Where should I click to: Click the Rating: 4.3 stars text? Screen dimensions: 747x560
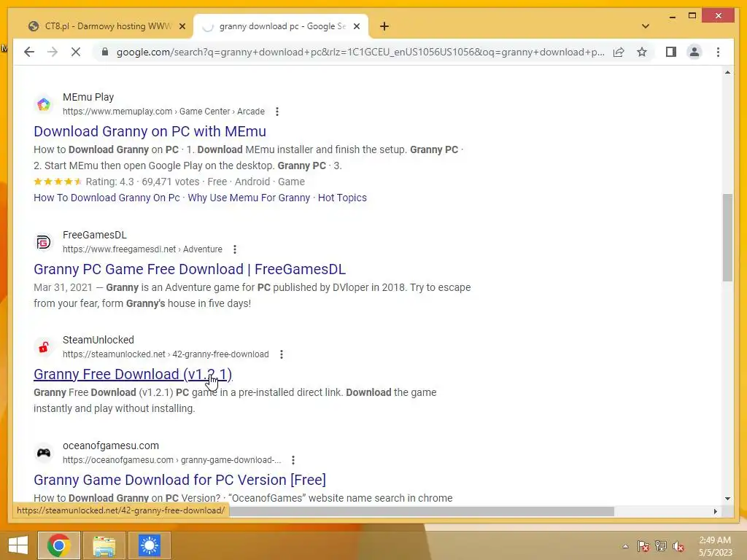109,182
